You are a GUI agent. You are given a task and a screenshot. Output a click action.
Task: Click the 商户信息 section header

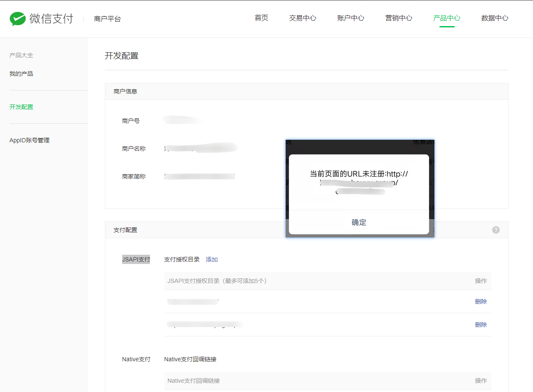(x=125, y=91)
